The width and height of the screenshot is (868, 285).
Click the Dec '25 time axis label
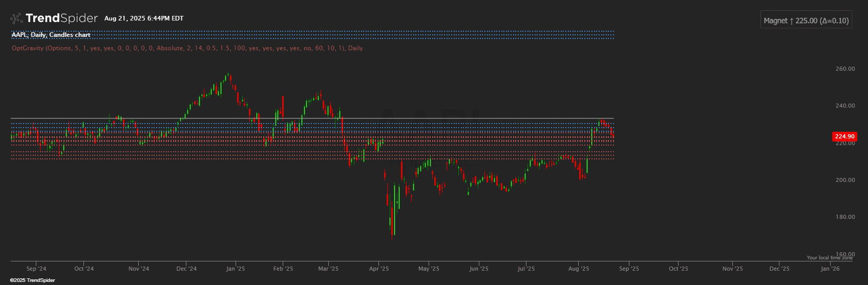779,269
